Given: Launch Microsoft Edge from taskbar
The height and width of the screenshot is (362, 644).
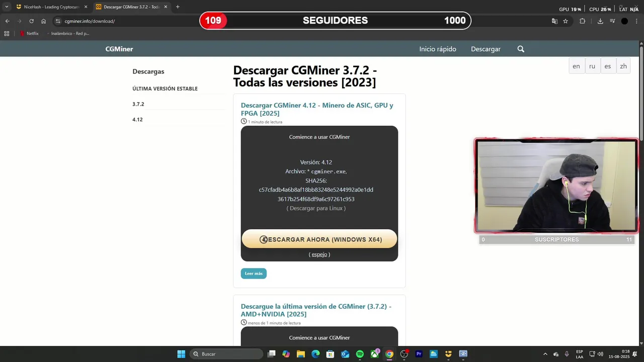Looking at the screenshot, I should [315, 354].
